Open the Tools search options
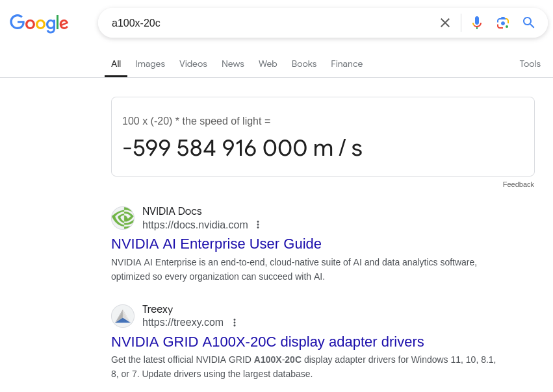553x392 pixels. point(530,64)
